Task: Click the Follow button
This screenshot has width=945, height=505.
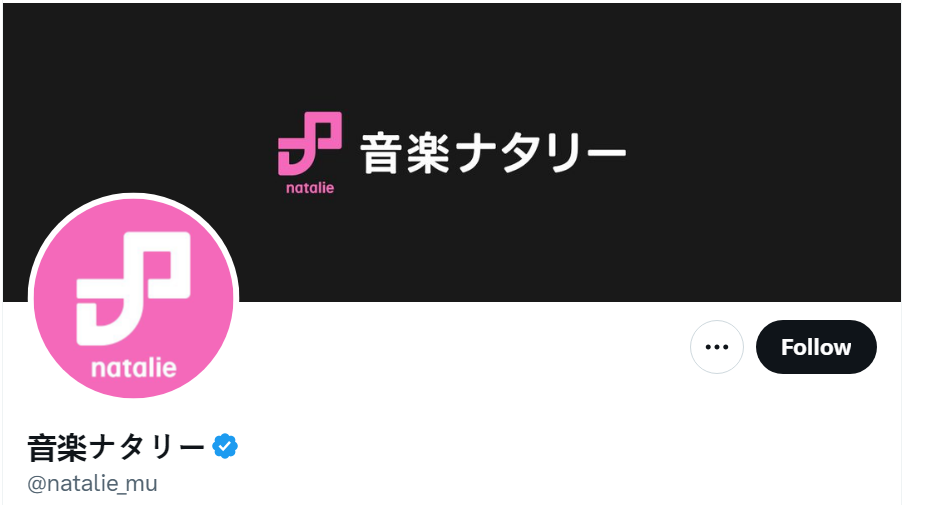Action: [x=816, y=347]
